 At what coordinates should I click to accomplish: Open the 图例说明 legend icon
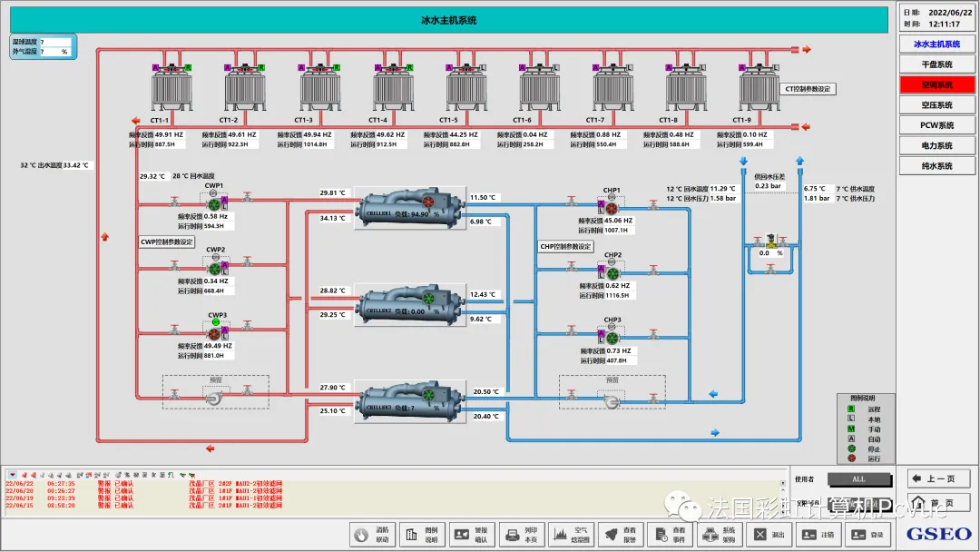pyautogui.click(x=422, y=535)
